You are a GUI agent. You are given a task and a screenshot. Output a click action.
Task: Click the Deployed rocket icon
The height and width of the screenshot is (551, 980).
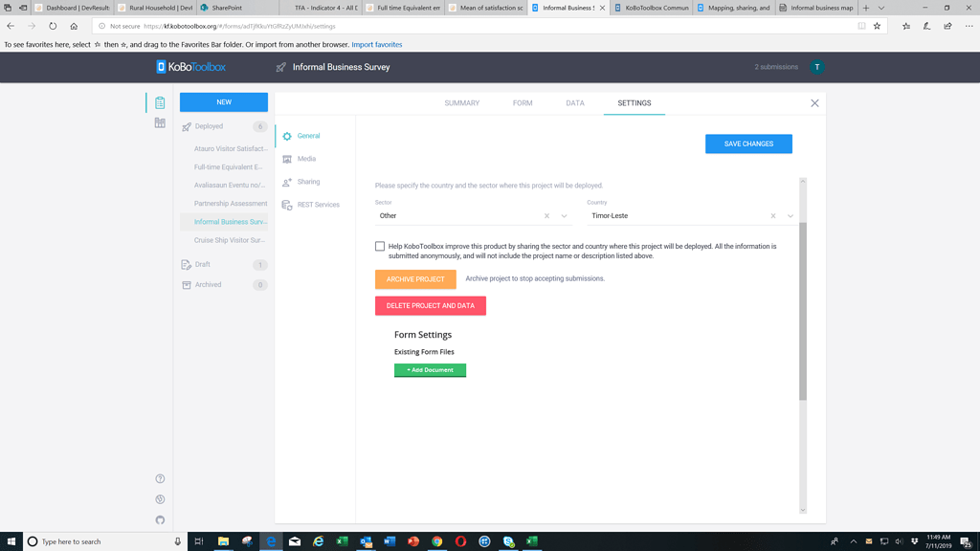click(x=188, y=125)
